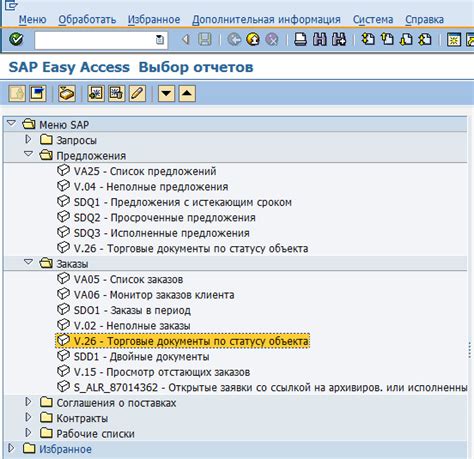
Task: Click the Add to Favorites icon
Action: tap(96, 93)
